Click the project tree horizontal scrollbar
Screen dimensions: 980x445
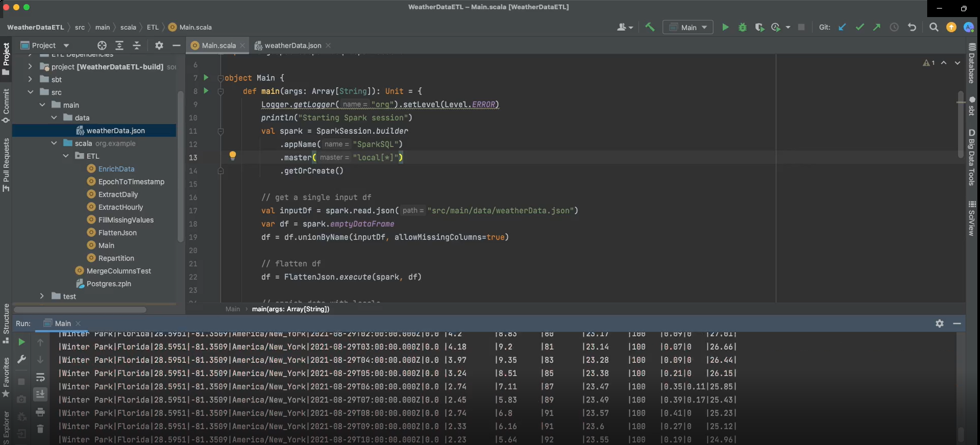click(x=80, y=310)
